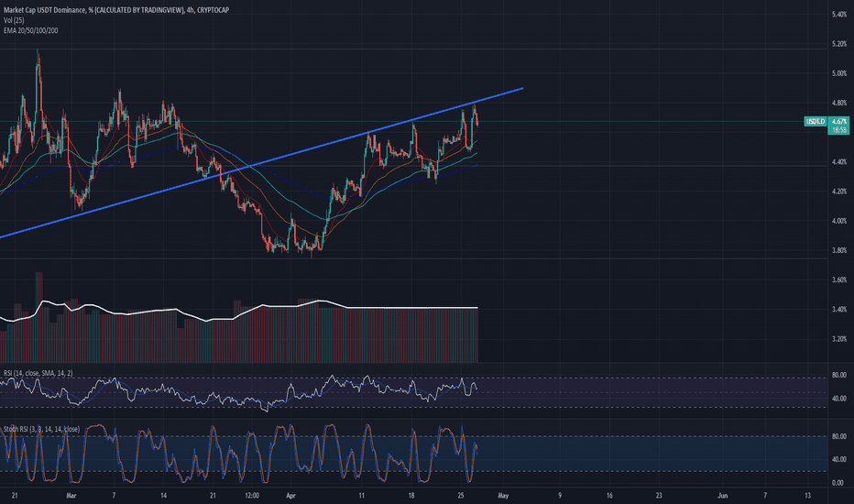Click the 40.00 level on Stoch RSI scale
Viewport: 854px width, 504px height.
tap(839, 459)
